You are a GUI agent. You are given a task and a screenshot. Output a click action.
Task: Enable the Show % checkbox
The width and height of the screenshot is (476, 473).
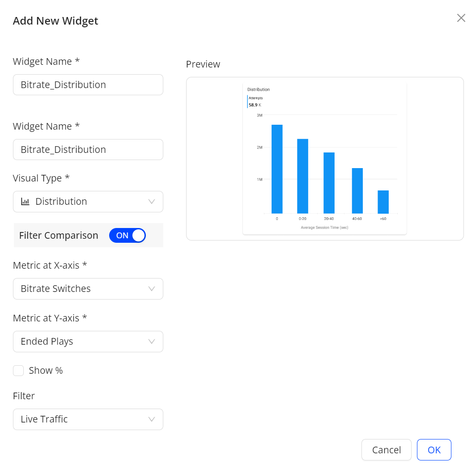click(x=18, y=371)
